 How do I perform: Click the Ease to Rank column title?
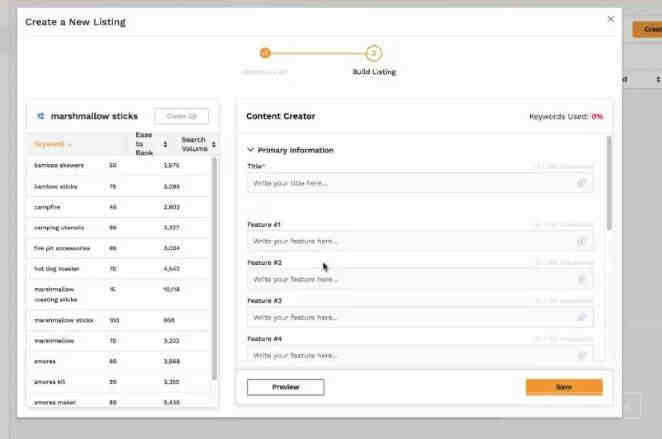144,144
